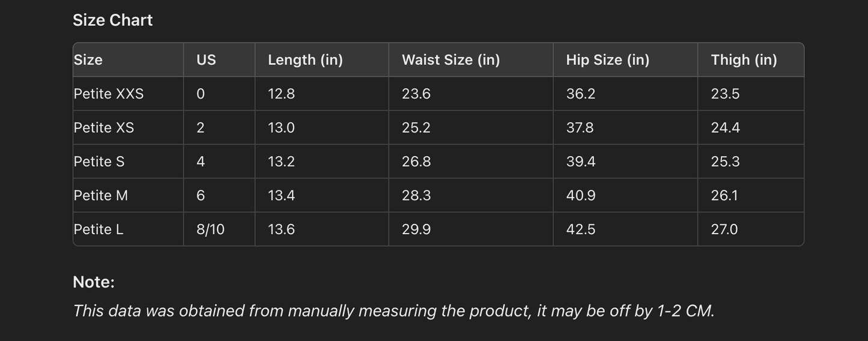
Task: Click the Size Chart heading
Action: (113, 20)
